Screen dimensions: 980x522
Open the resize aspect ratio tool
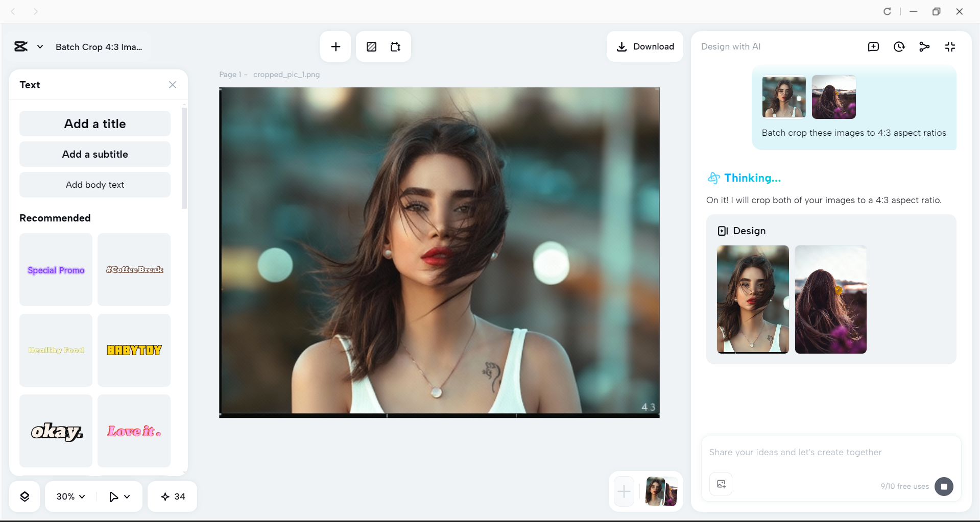[x=395, y=46]
